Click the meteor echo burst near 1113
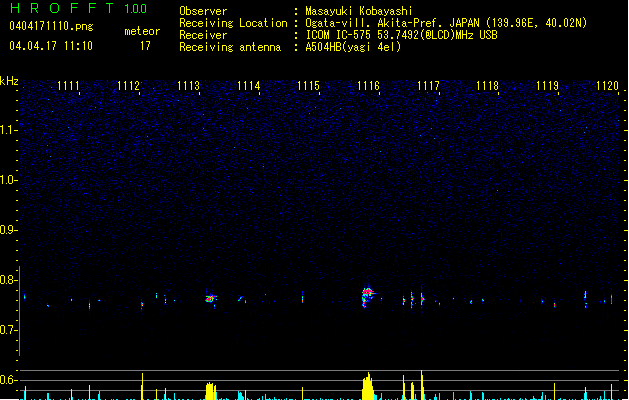 pos(211,298)
